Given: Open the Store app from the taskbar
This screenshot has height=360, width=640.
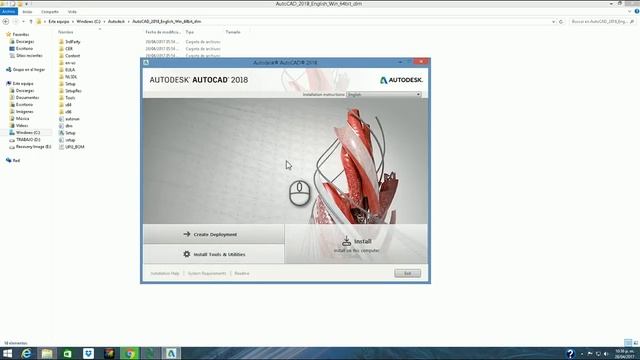Looking at the screenshot, I should coord(68,353).
